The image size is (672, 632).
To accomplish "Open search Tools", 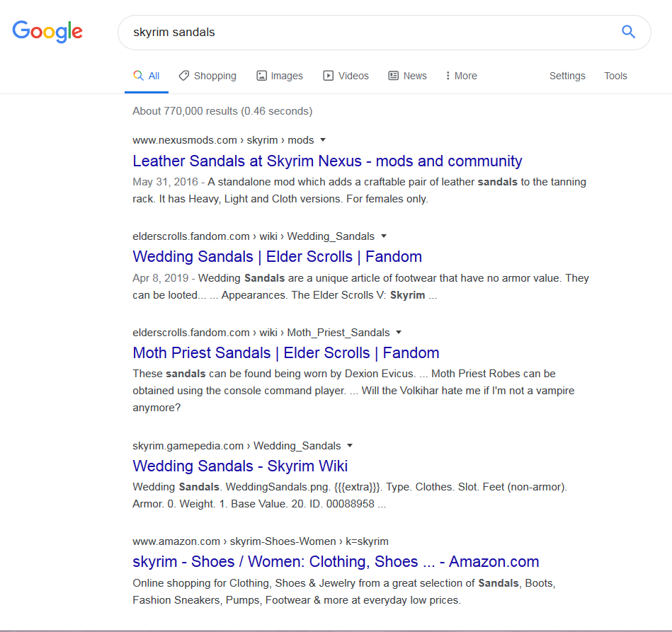I will (x=615, y=76).
